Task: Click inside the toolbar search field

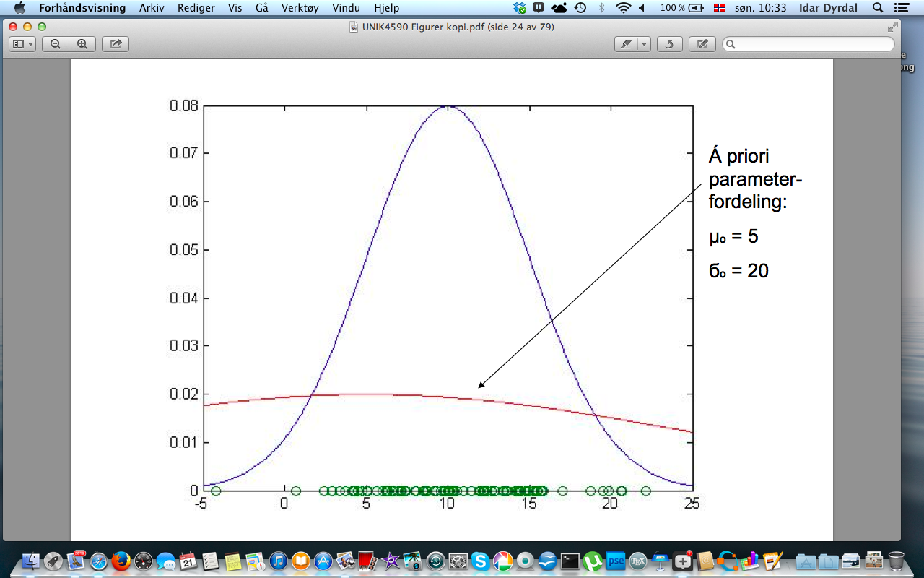Action: (x=808, y=44)
